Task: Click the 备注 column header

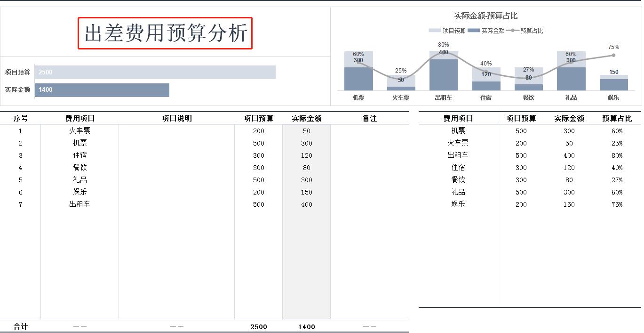Action: click(370, 118)
